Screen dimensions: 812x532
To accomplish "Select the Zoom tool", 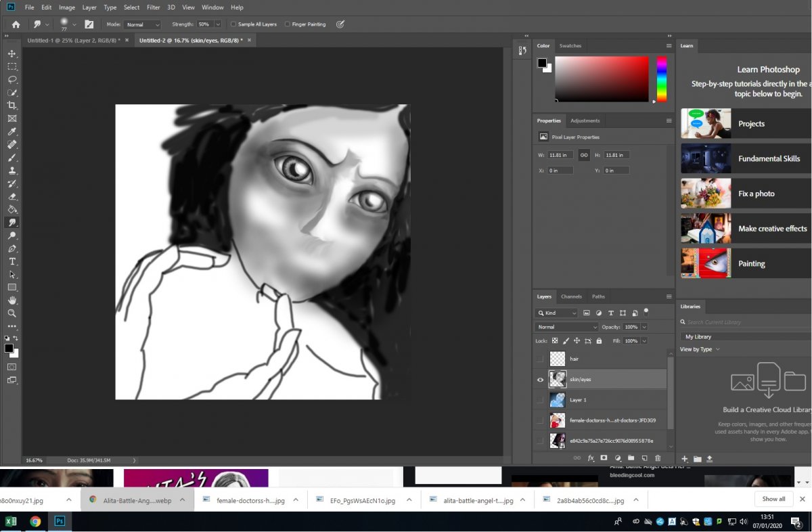I will coord(12,313).
